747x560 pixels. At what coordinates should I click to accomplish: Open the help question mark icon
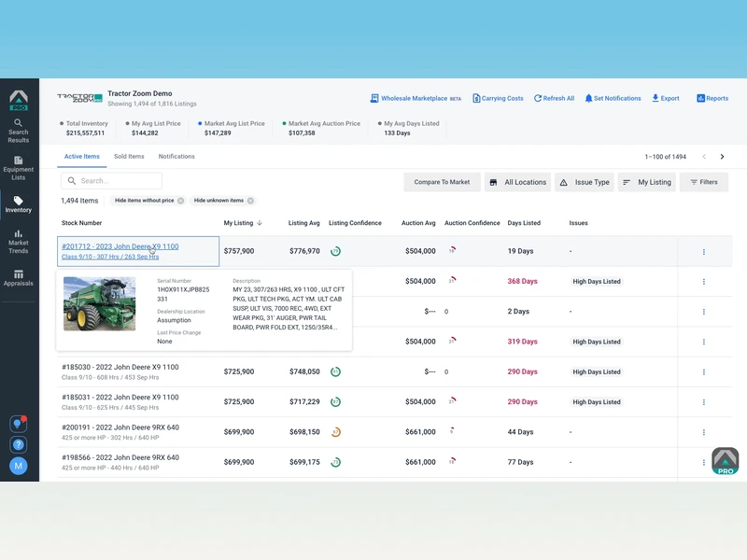[x=18, y=445]
